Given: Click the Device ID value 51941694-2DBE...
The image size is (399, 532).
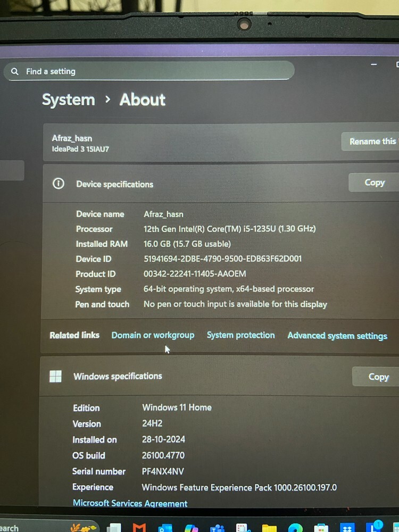Looking at the screenshot, I should [x=222, y=259].
